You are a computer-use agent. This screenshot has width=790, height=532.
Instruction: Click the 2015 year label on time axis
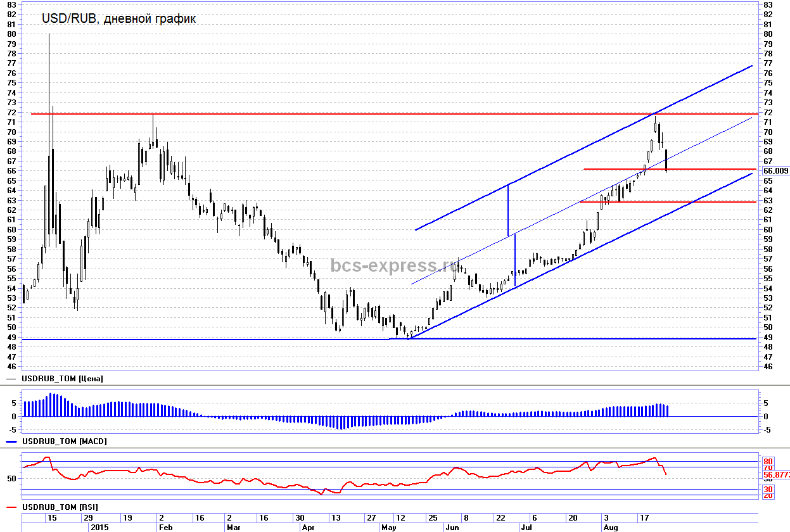click(100, 527)
